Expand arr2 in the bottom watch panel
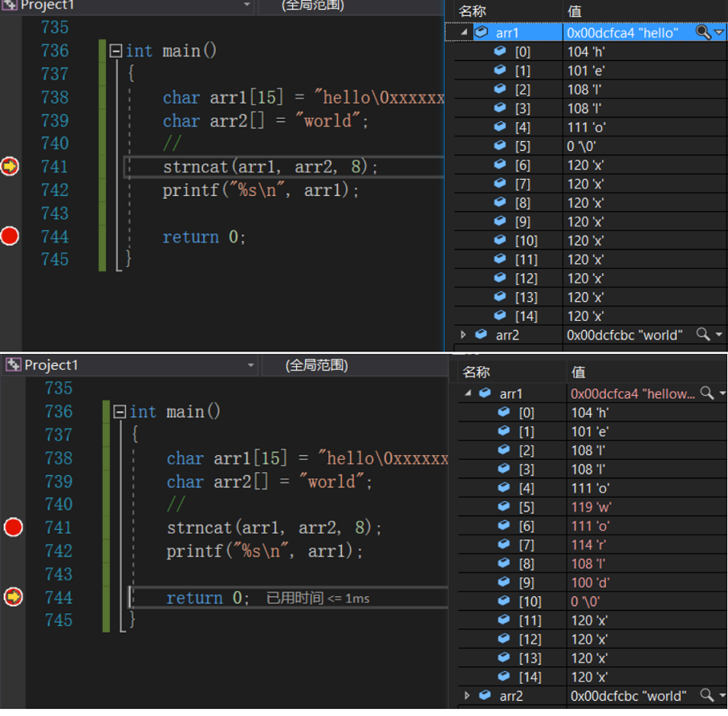 pos(466,695)
